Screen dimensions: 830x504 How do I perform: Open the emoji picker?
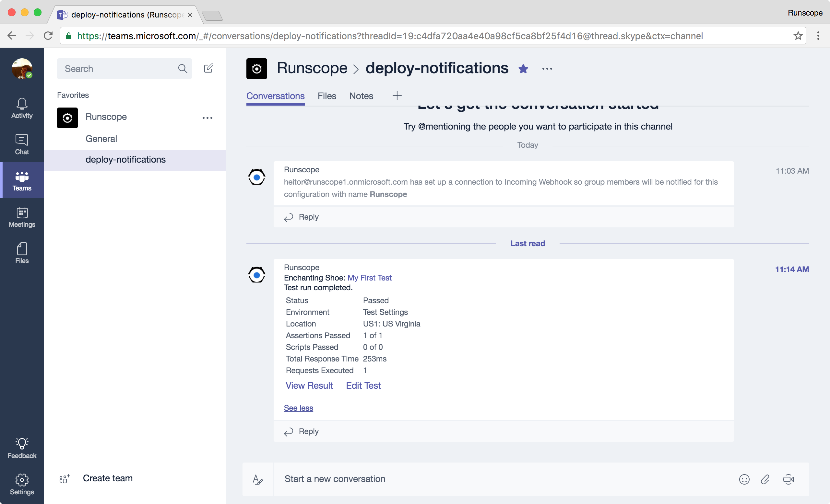click(x=744, y=479)
